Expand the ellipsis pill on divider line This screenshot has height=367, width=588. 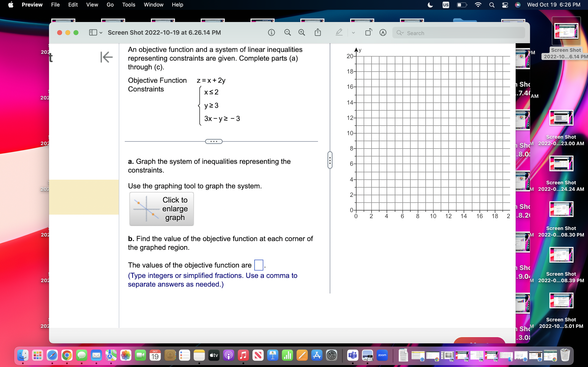(214, 141)
